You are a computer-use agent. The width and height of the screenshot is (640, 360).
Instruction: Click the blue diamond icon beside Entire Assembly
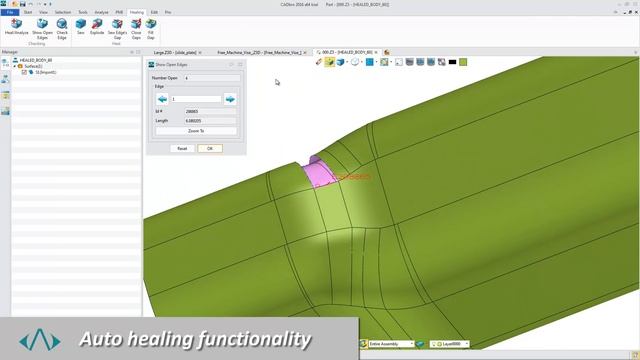pyautogui.click(x=420, y=344)
